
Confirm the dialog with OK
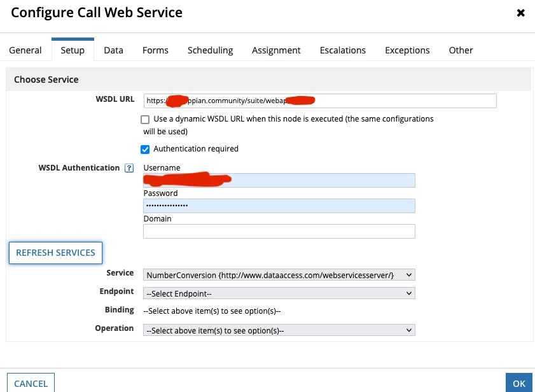pyautogui.click(x=519, y=383)
